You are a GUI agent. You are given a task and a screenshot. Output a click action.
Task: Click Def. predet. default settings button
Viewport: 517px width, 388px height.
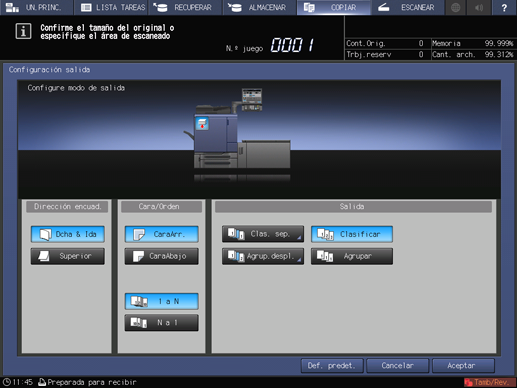click(332, 366)
